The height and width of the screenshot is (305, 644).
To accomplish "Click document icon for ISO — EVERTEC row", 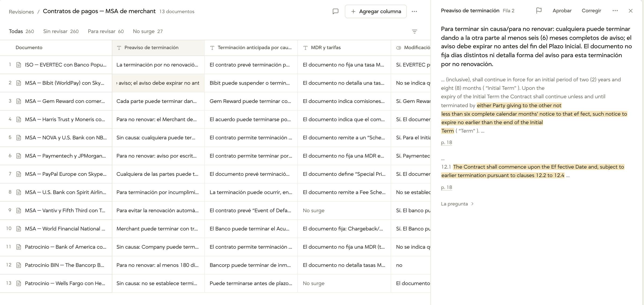I will click(19, 65).
